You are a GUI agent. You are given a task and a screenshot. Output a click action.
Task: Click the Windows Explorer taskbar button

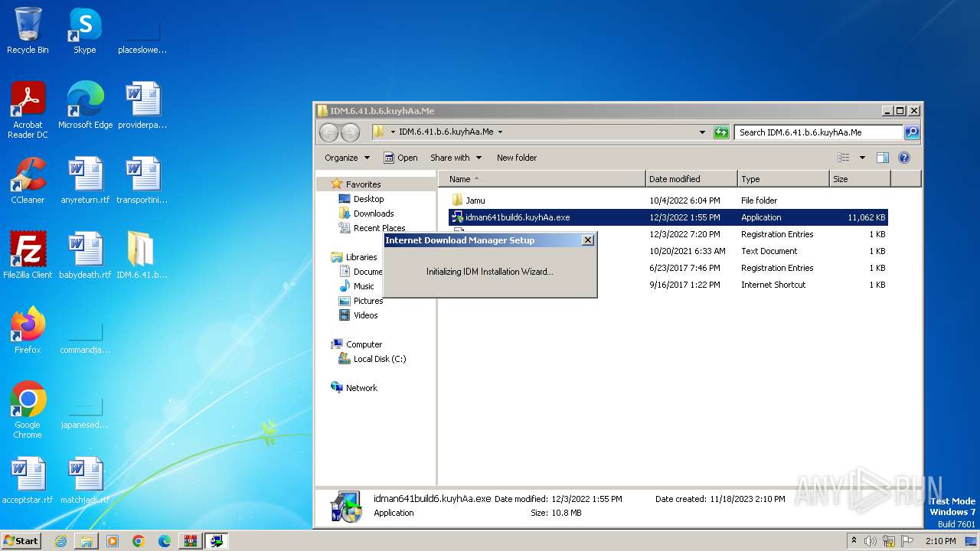pos(87,541)
